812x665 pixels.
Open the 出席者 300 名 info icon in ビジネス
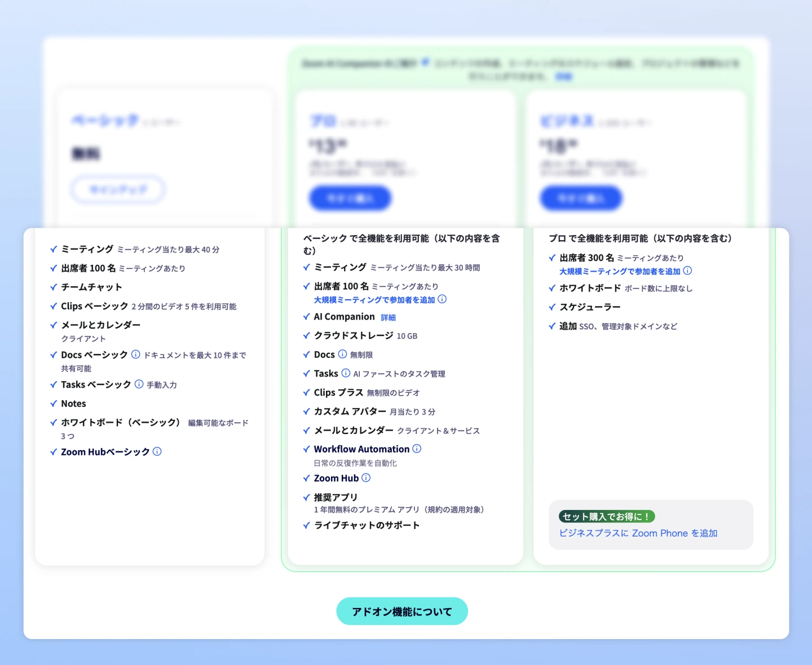point(687,271)
